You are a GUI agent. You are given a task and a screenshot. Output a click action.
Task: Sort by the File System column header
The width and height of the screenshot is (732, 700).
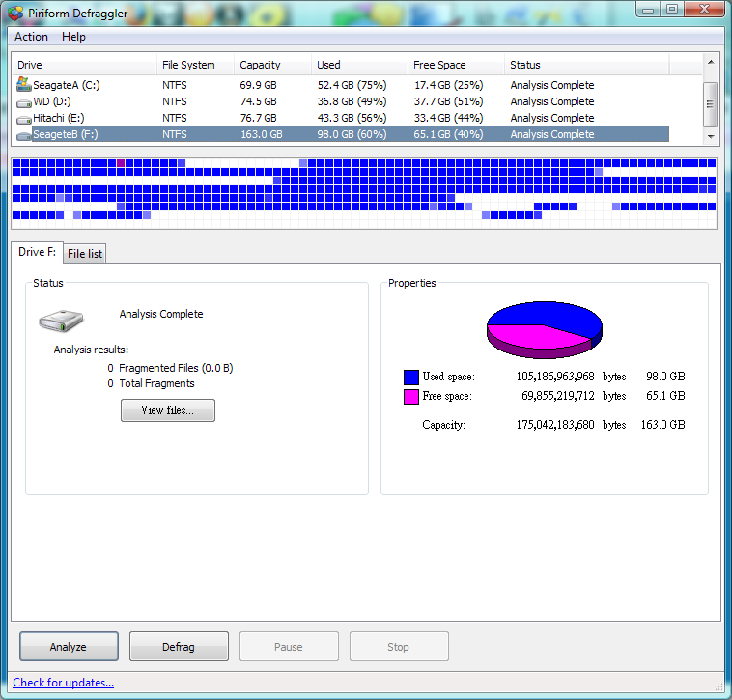(195, 65)
